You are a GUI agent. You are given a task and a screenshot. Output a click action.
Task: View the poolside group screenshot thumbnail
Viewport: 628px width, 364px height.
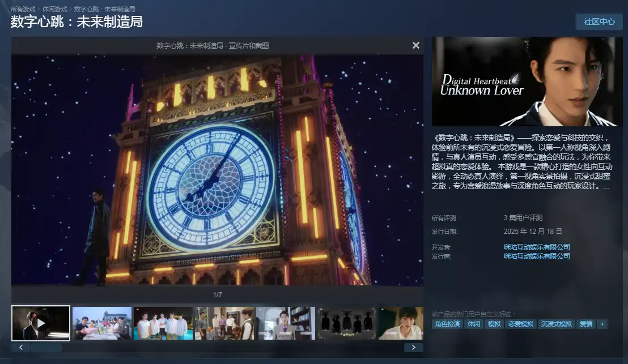pyautogui.click(x=163, y=323)
